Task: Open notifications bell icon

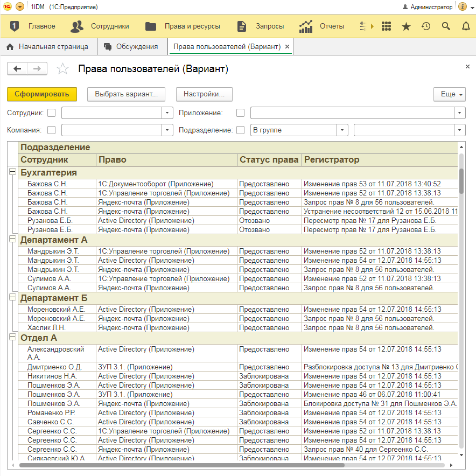Action: [x=466, y=26]
